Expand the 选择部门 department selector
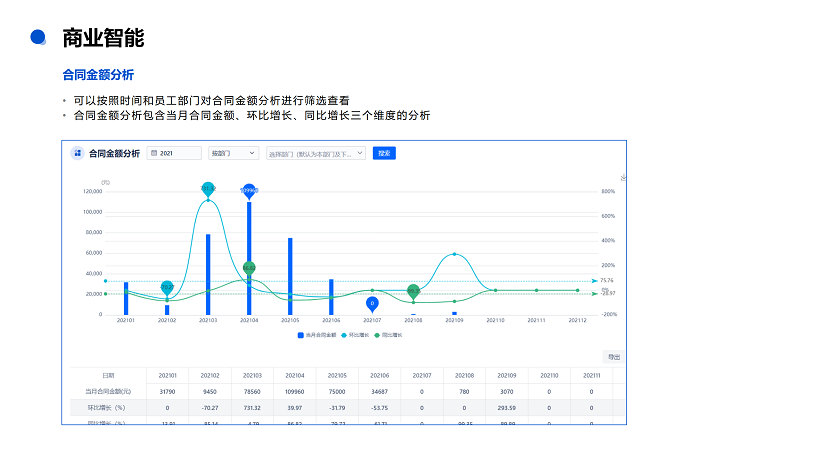 (x=315, y=153)
